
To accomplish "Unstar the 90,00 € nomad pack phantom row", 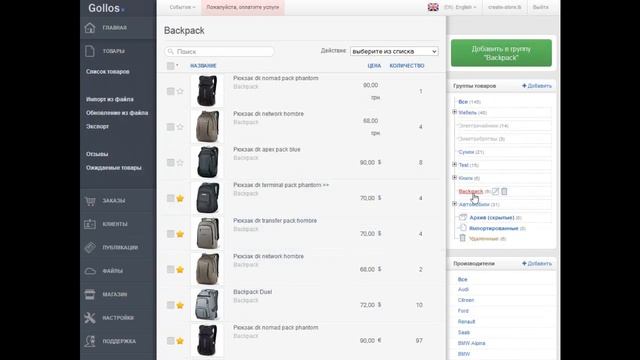I will point(180,341).
